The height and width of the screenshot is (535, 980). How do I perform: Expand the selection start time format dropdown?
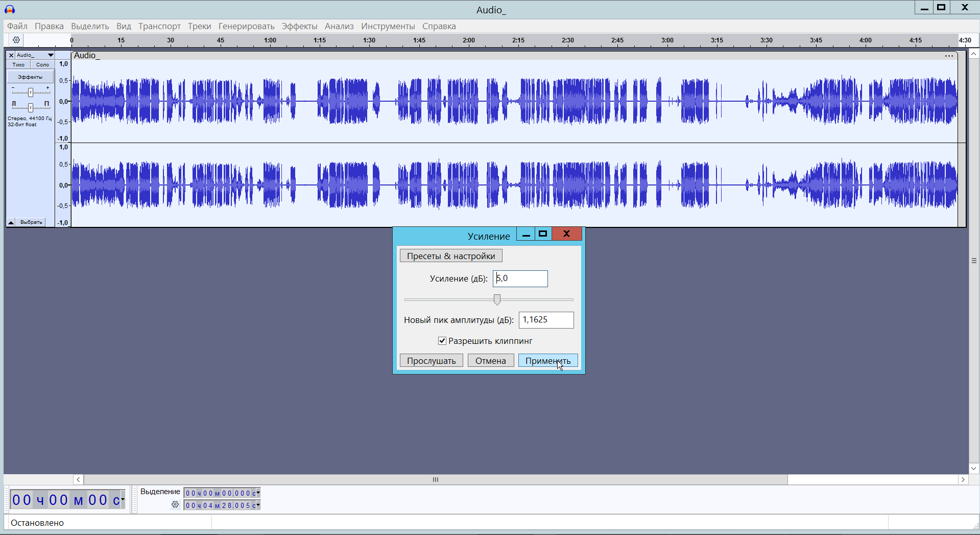coord(258,493)
